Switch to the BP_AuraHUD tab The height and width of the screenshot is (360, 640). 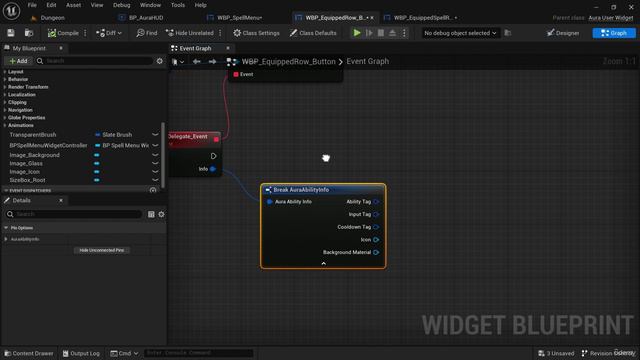click(146, 18)
